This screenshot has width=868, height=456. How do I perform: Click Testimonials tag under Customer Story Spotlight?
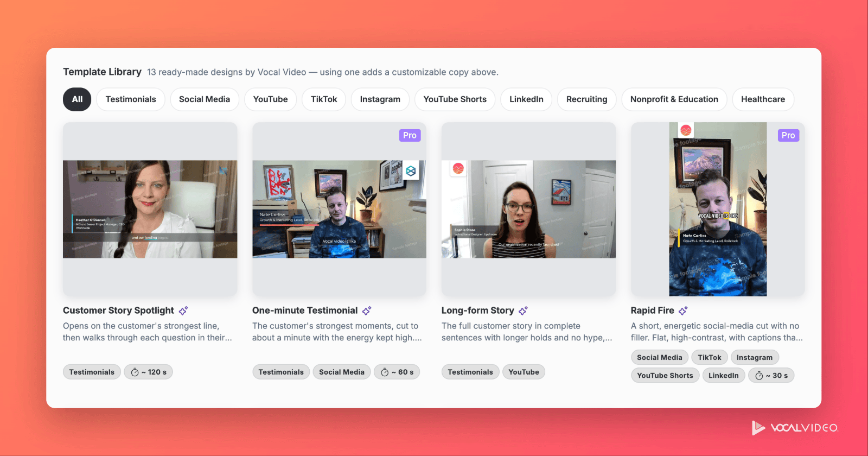[x=92, y=372]
